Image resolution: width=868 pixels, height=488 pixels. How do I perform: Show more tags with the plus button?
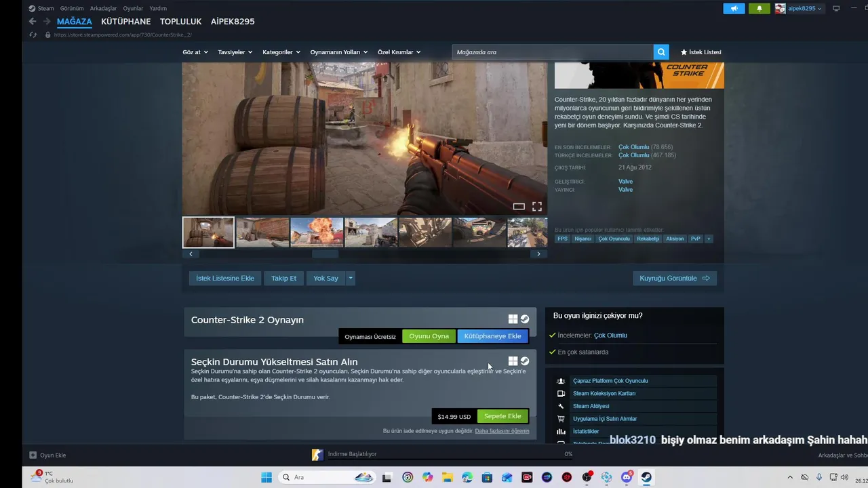point(709,239)
